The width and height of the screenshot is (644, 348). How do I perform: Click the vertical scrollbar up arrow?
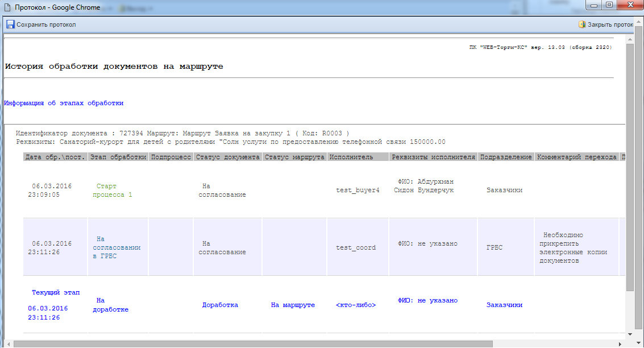pyautogui.click(x=630, y=38)
